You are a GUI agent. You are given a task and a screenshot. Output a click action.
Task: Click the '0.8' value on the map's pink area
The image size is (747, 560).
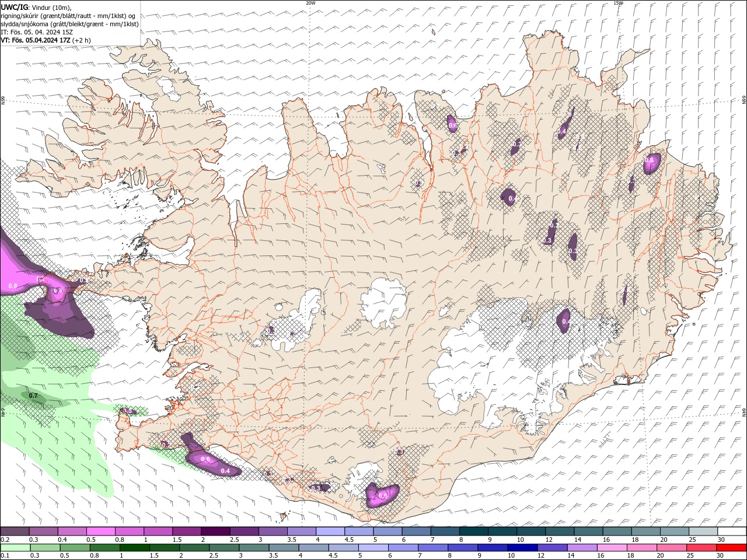(x=13, y=286)
